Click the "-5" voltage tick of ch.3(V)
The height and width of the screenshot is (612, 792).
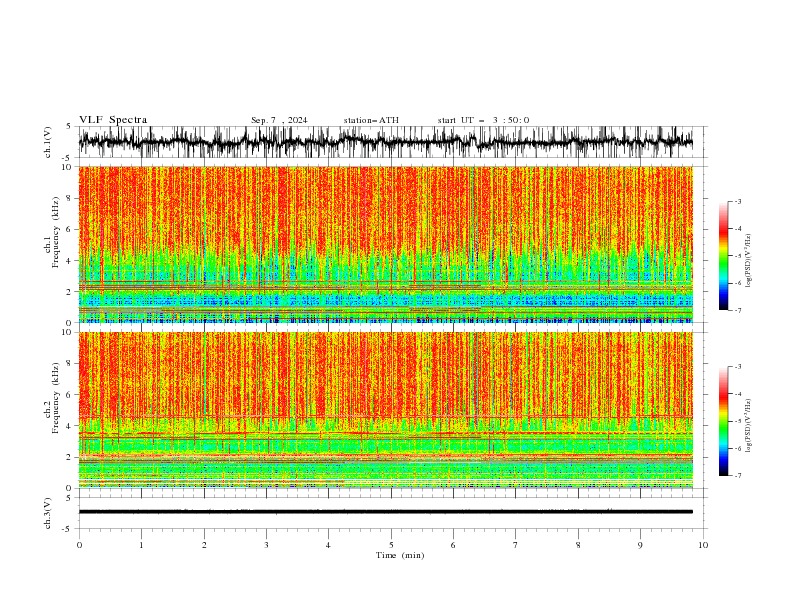pos(67,529)
